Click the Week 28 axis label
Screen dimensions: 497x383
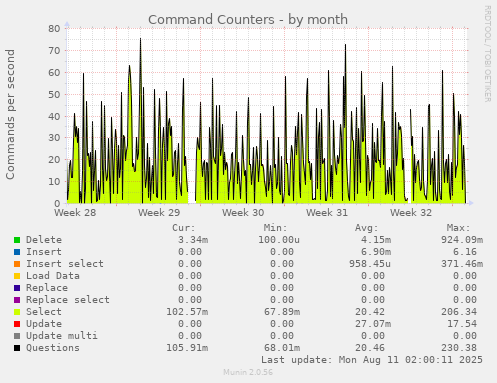pyautogui.click(x=75, y=213)
